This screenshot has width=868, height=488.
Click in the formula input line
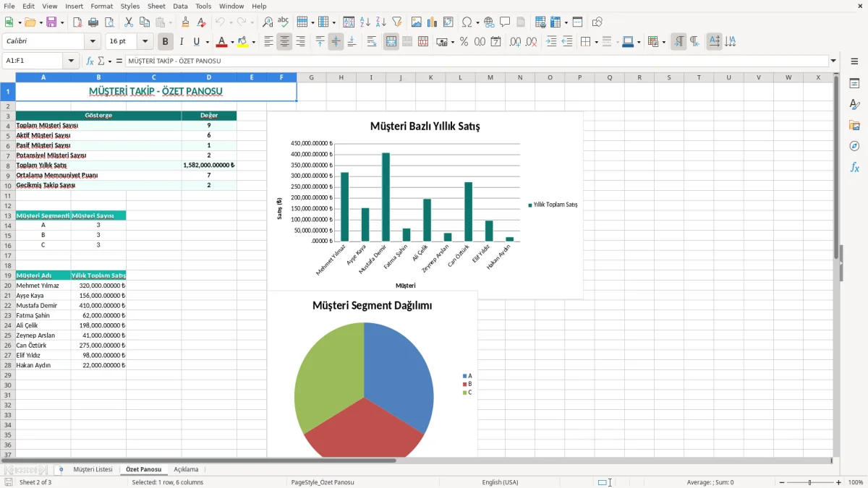pyautogui.click(x=476, y=61)
